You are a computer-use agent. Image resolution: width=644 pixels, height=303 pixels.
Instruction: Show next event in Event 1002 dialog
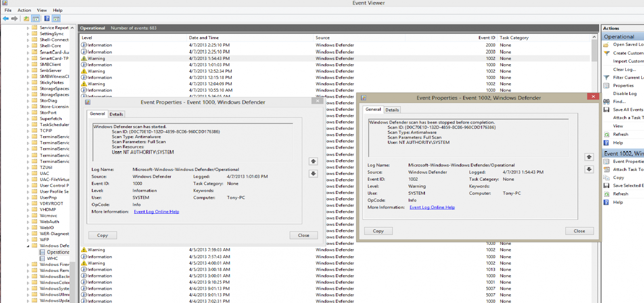(x=589, y=169)
